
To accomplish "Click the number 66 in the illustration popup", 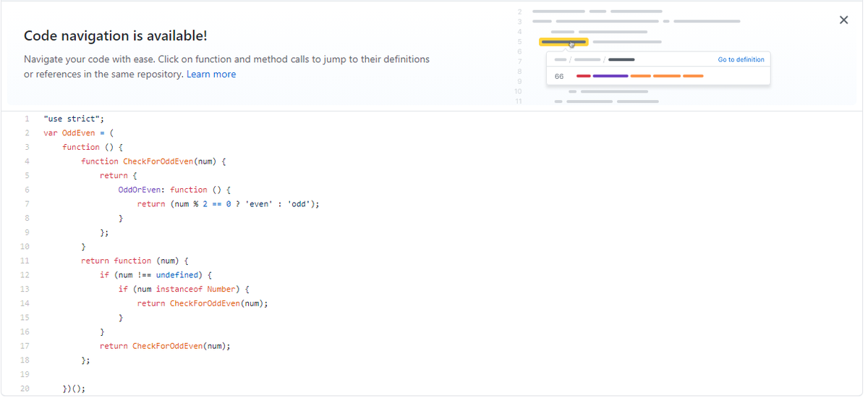I will click(559, 76).
